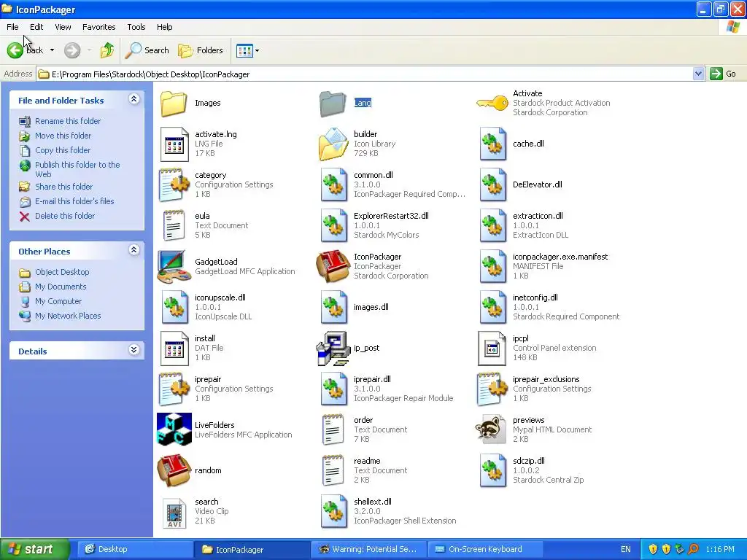This screenshot has height=560, width=747.
Task: Click inside the Address path field
Action: (x=365, y=74)
